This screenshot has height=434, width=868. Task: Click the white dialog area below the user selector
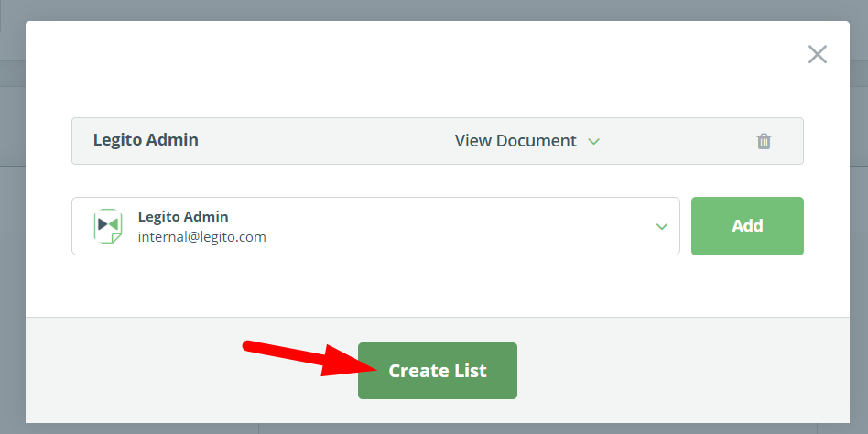pos(438,286)
